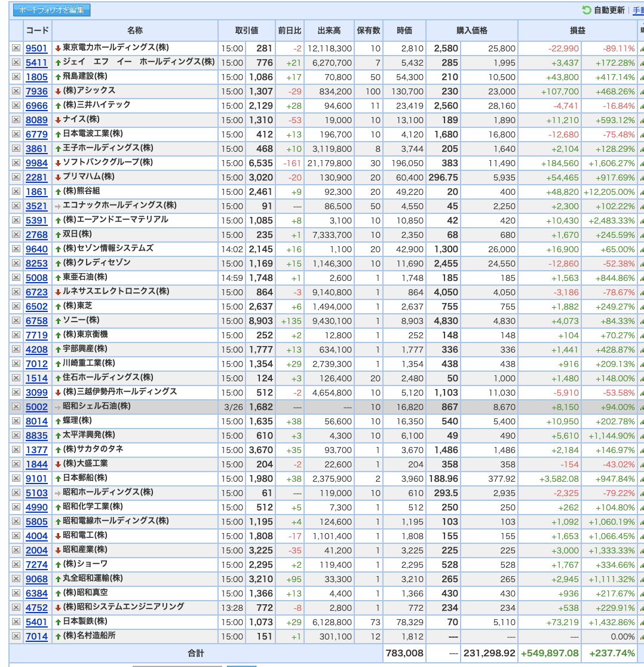Click the X icon beside 双日(株)
Viewport: 644px width, 667px height.
[x=16, y=234]
